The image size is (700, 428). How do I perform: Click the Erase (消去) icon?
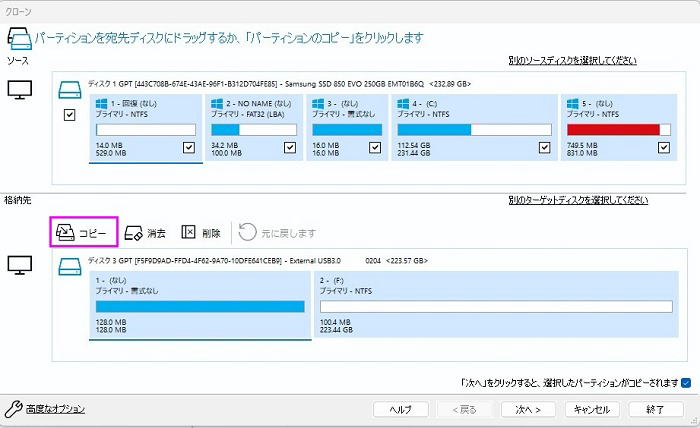point(133,232)
